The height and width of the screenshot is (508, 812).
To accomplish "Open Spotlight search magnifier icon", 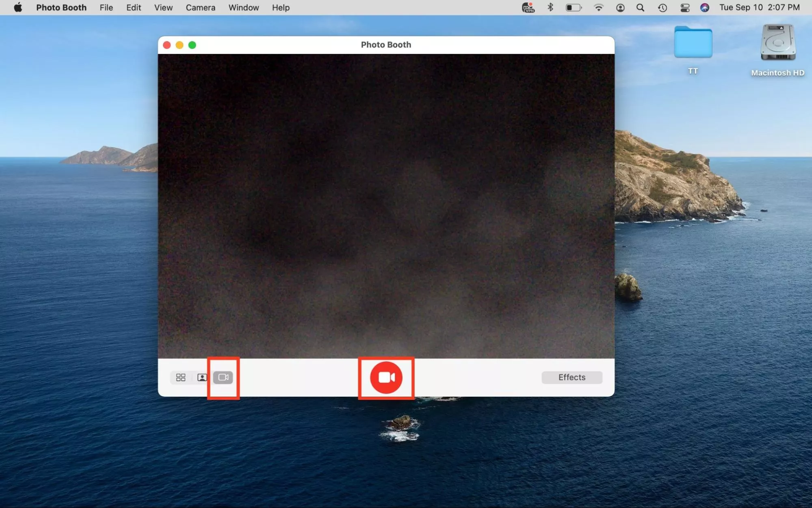I will point(640,8).
